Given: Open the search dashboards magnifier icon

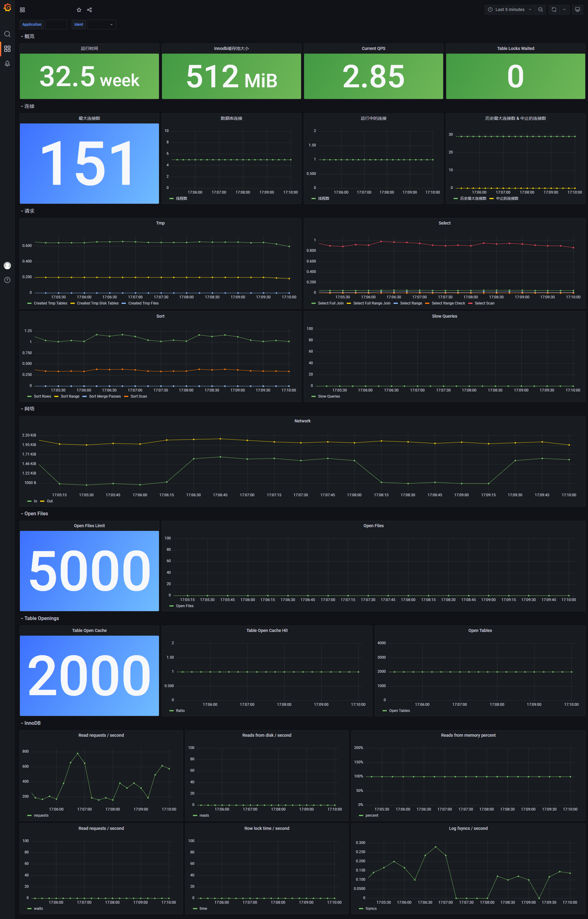Looking at the screenshot, I should [x=7, y=34].
